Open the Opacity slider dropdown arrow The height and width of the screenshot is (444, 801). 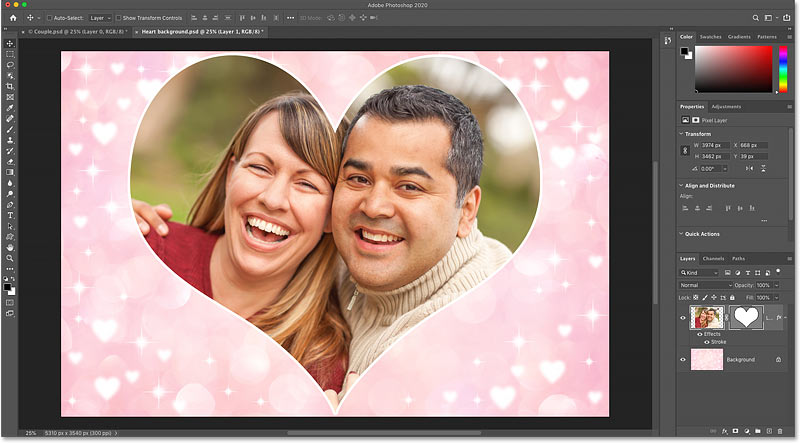click(776, 285)
